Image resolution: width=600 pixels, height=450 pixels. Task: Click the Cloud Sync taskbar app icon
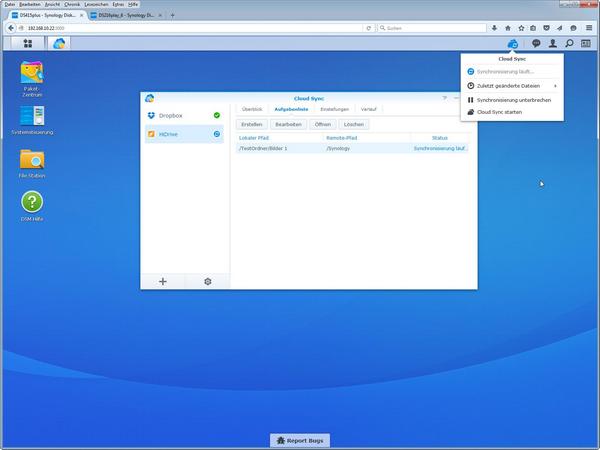click(59, 43)
